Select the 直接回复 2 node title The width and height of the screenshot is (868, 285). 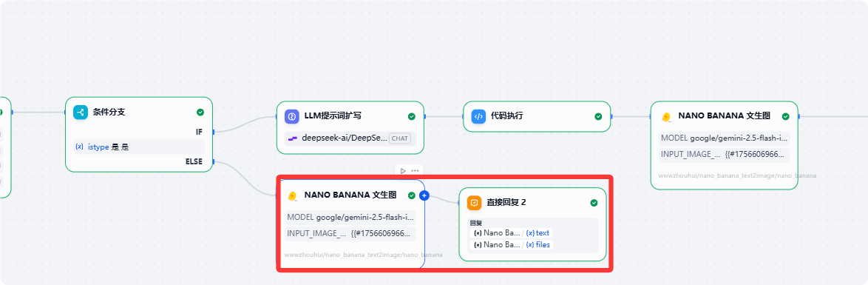506,203
